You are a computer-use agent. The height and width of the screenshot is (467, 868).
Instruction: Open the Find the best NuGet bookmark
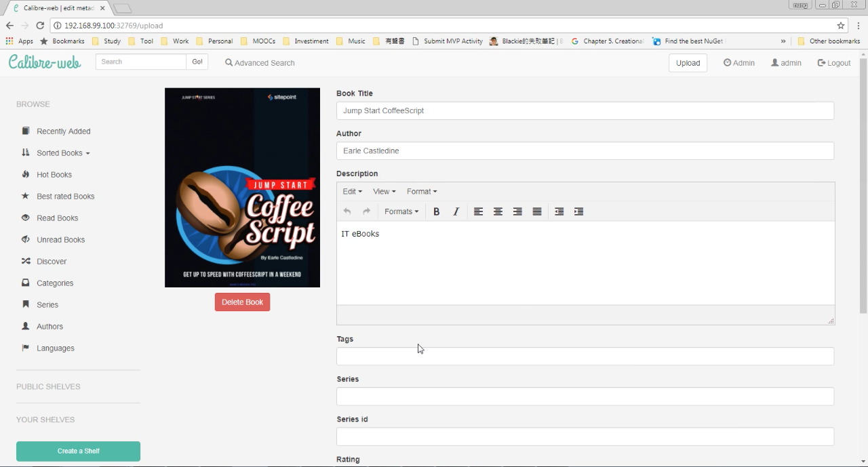(x=688, y=41)
